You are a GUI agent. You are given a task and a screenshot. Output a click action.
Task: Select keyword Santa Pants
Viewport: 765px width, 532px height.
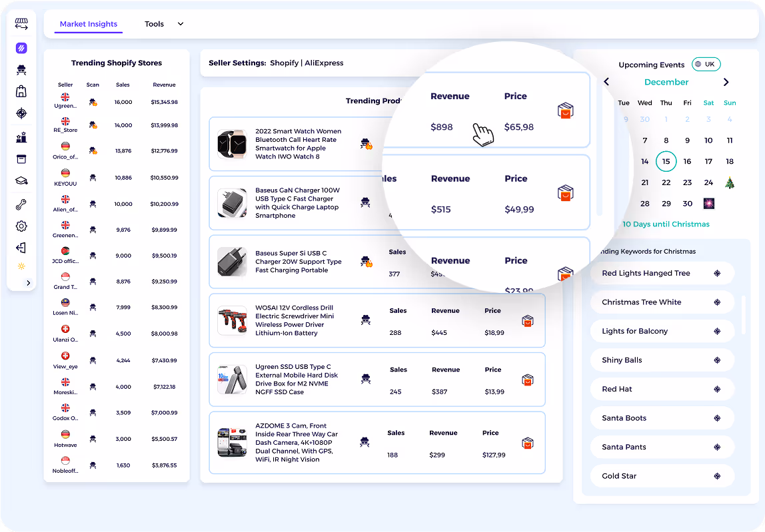pyautogui.click(x=662, y=447)
